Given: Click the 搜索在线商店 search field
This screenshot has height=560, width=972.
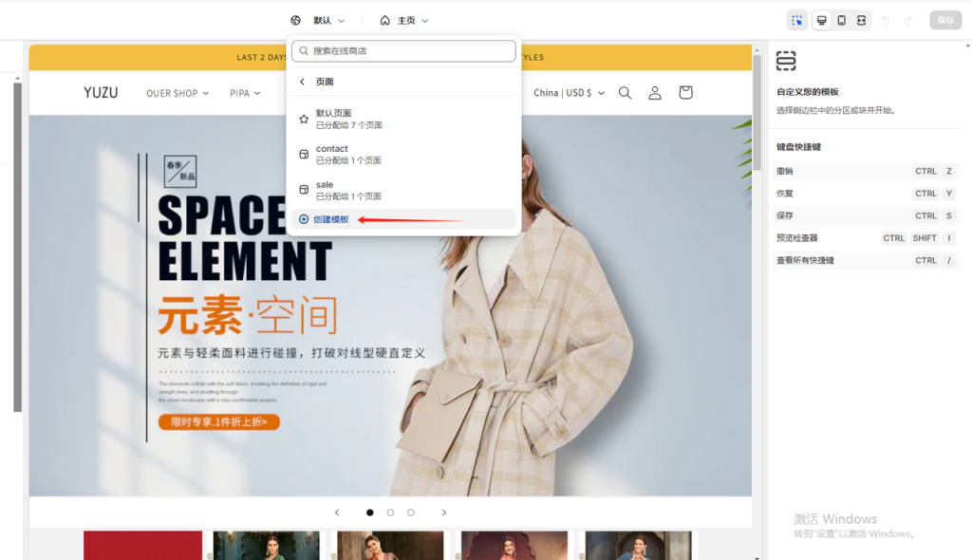Looking at the screenshot, I should pos(403,49).
